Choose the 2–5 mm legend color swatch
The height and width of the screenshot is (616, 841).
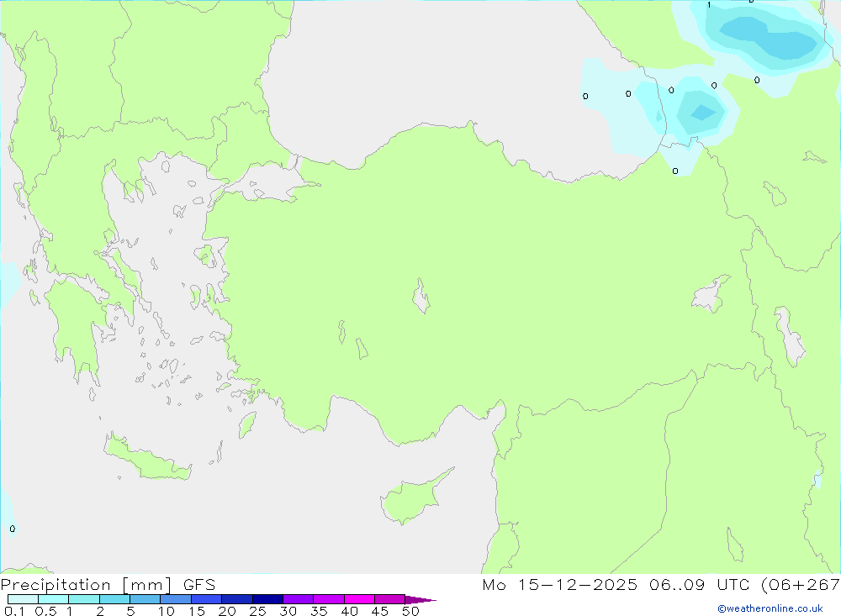click(x=114, y=599)
